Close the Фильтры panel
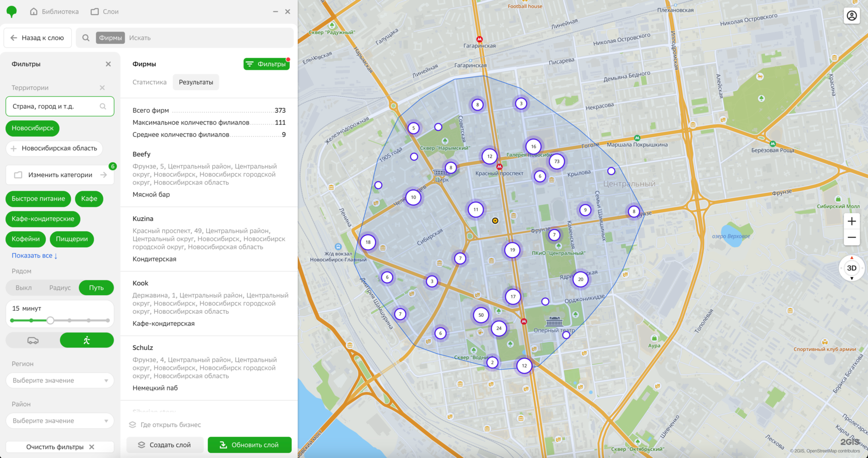Screen dimensions: 868x458 click(108, 64)
